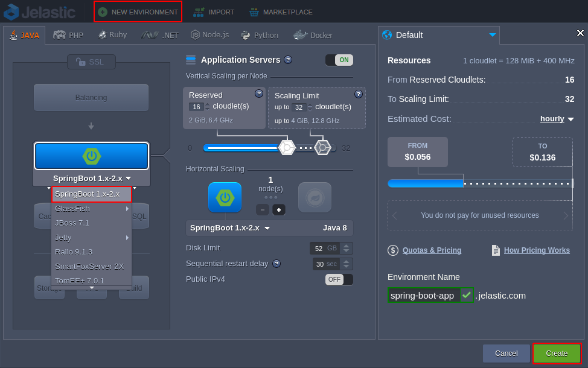Image resolution: width=588 pixels, height=368 pixels.
Task: Select TomEE+ 7.0.1 from the list
Action: [x=92, y=281]
